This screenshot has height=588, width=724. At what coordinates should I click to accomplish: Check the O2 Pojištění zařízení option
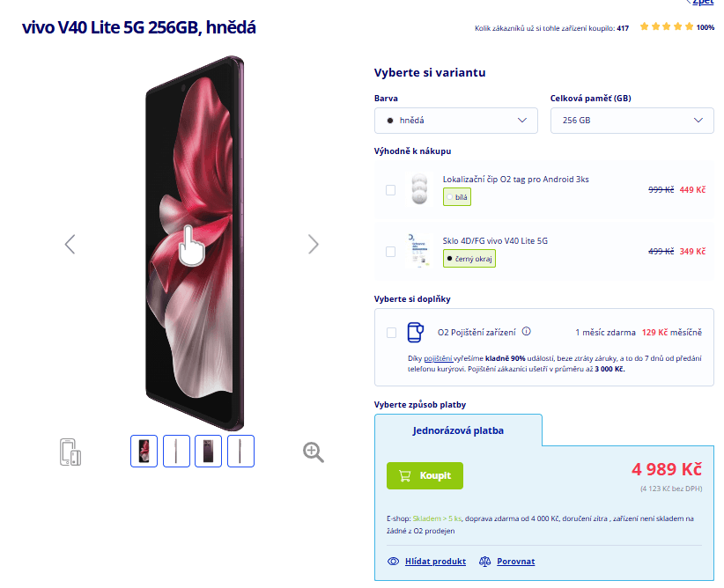point(390,334)
